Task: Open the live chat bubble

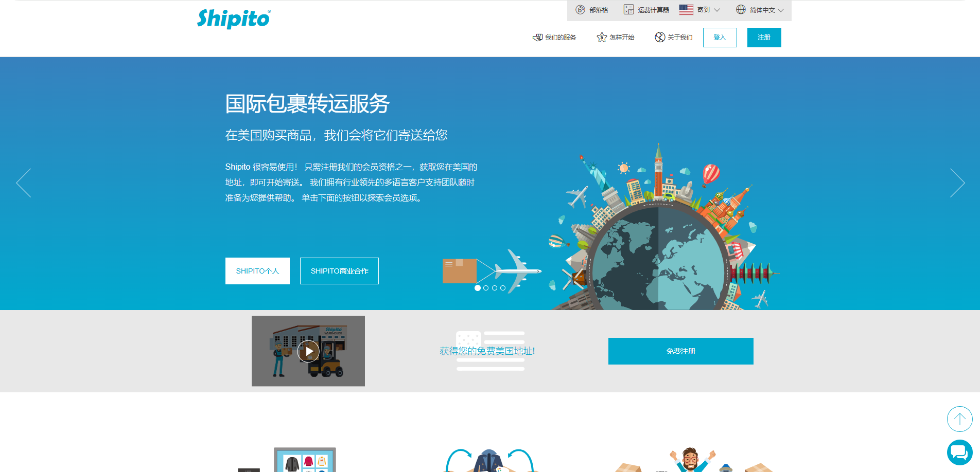Action: point(959,452)
